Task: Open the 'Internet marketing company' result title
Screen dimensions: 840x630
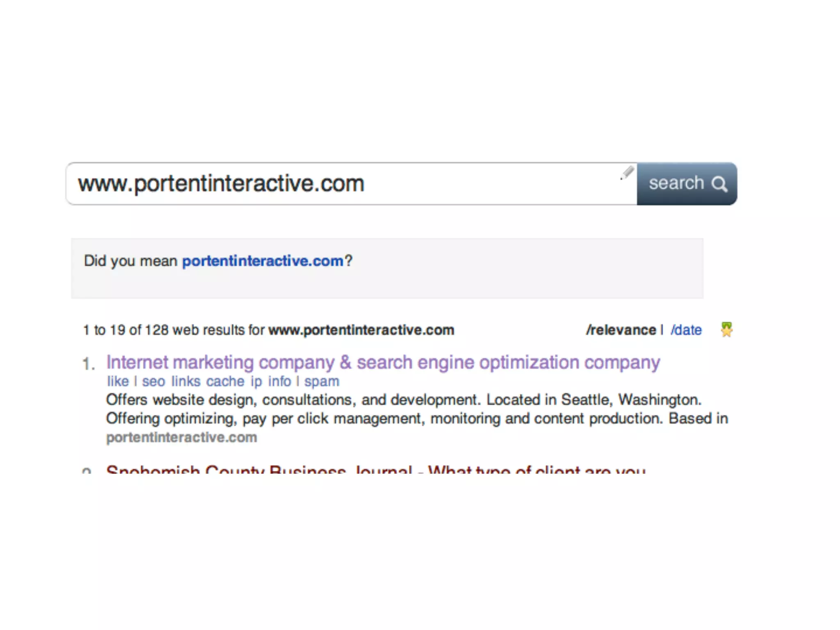Action: point(383,363)
